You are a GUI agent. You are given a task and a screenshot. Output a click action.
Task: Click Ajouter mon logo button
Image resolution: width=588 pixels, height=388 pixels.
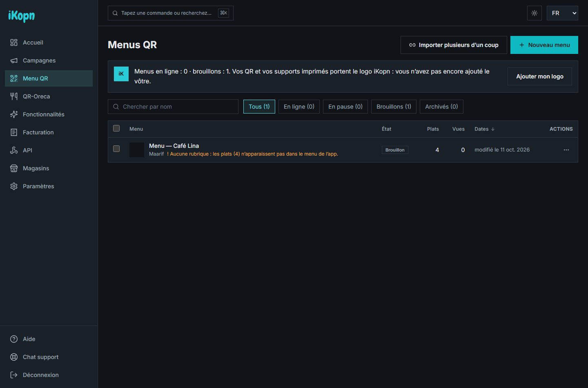pyautogui.click(x=540, y=76)
